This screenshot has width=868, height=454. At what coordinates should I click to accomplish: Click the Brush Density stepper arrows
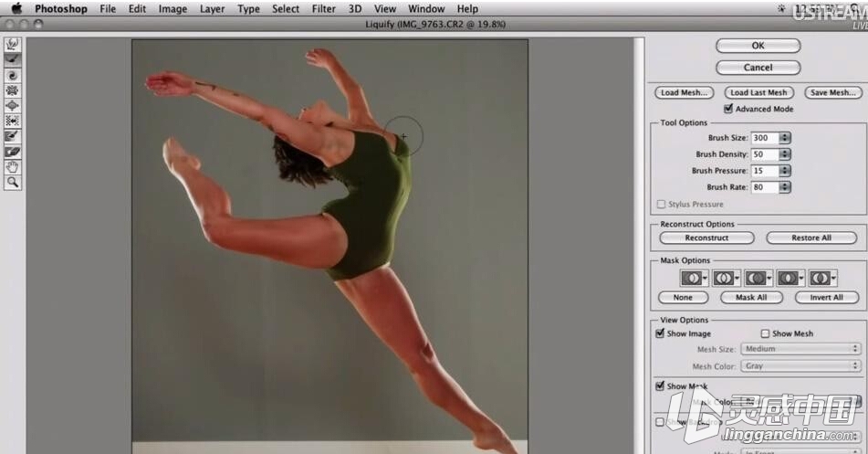[x=785, y=154]
